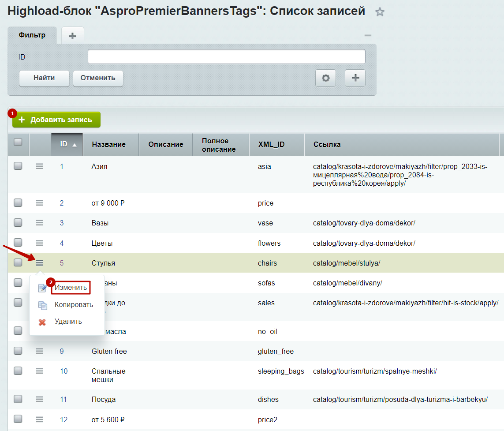Collapse the filter panel with minus icon
Screen dimensions: 504x431
point(367,36)
